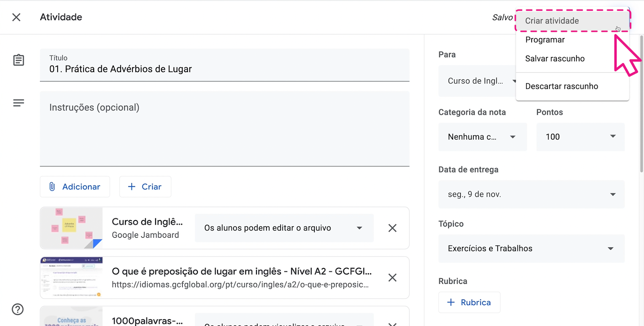The image size is (644, 326).
Task: Click the Rubrica button
Action: click(x=469, y=302)
